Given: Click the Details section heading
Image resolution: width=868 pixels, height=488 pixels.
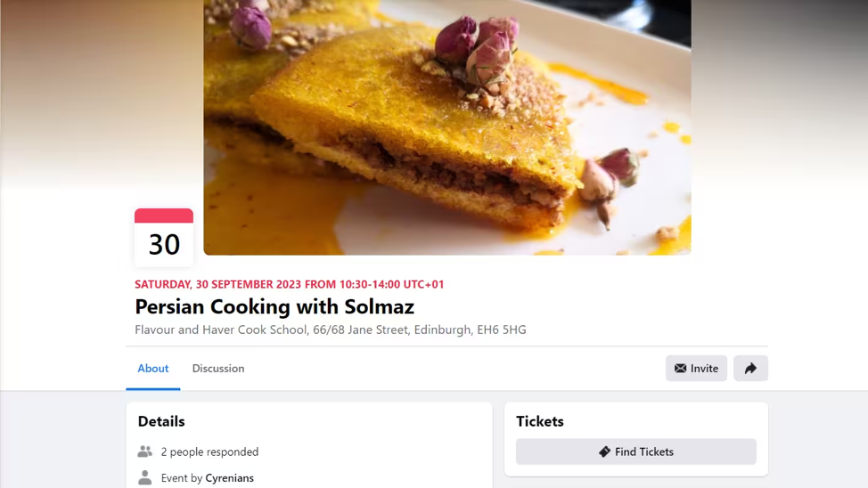Looking at the screenshot, I should [x=161, y=421].
